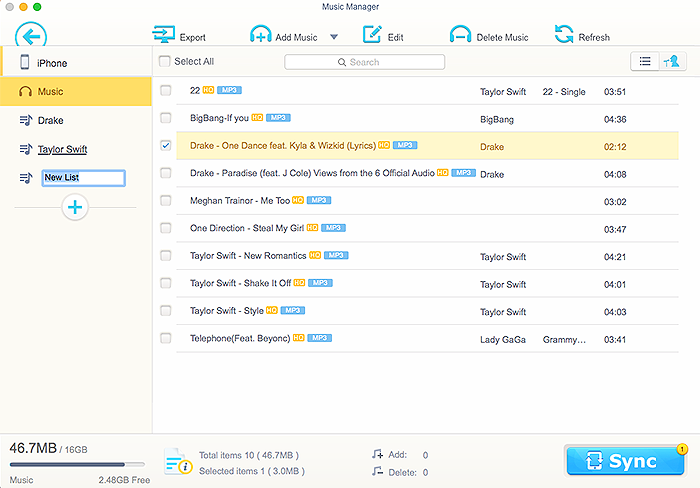Image resolution: width=700 pixels, height=488 pixels.
Task: Click BigBang-If you song title
Action: pyautogui.click(x=219, y=118)
